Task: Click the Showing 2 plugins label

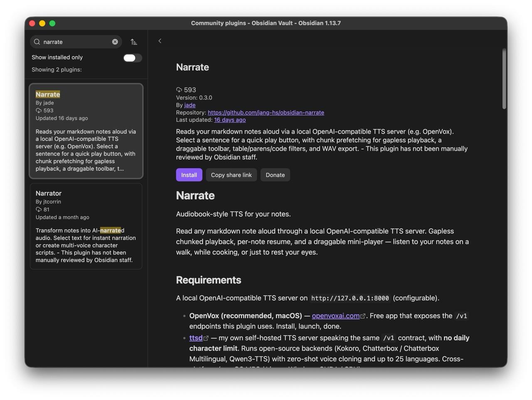Action: click(x=57, y=69)
